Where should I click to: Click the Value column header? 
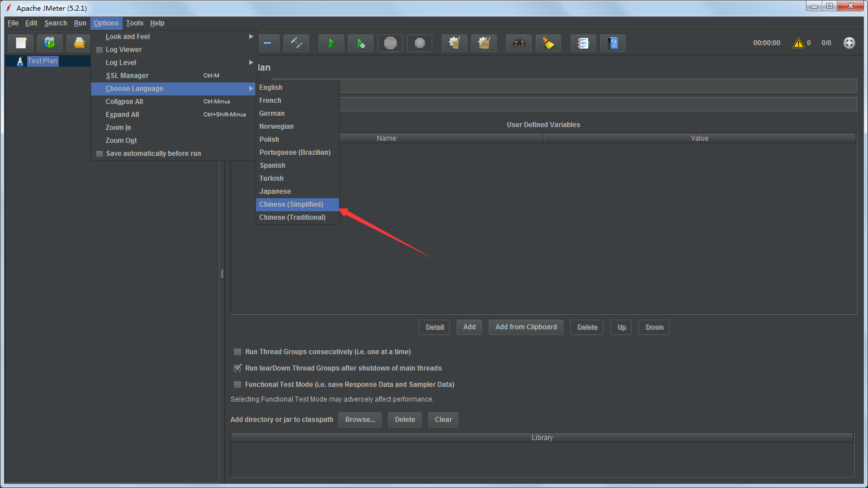(700, 138)
